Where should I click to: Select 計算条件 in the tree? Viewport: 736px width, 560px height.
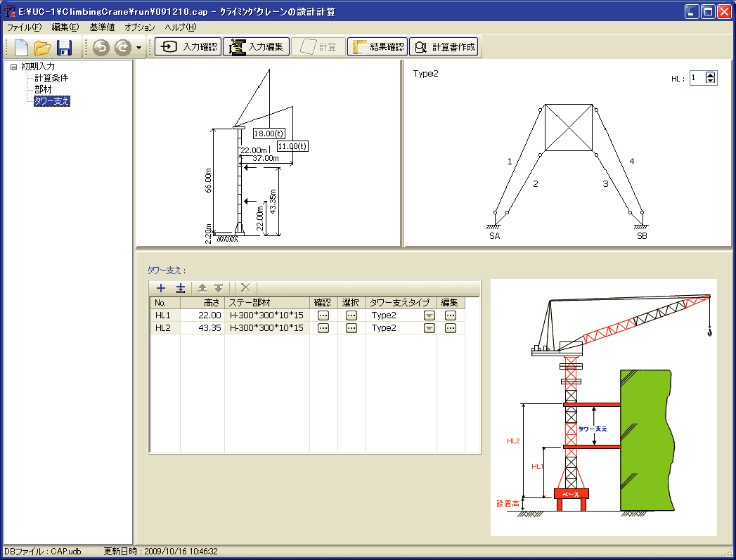click(51, 78)
